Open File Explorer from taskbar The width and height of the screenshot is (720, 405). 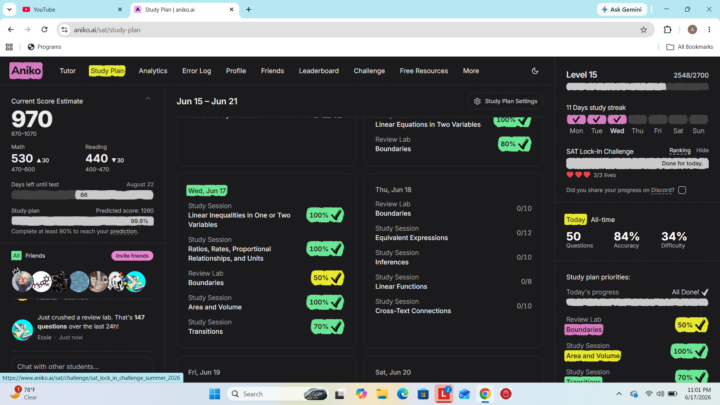pos(382,394)
